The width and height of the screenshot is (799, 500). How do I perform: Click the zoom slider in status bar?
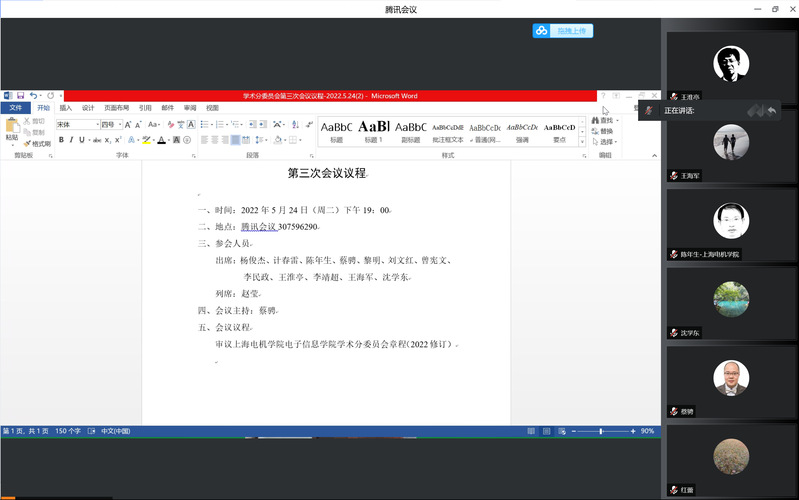pyautogui.click(x=600, y=431)
